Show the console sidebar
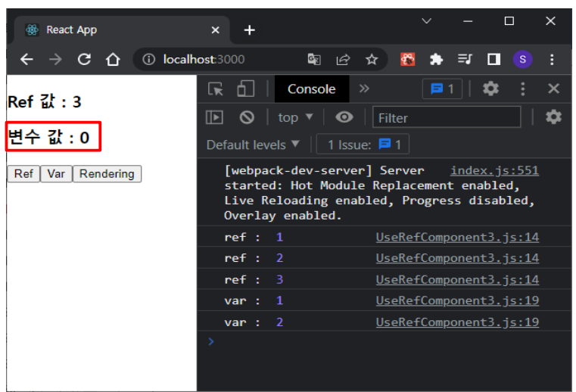Viewport: 576px width, 392px height. coord(214,117)
